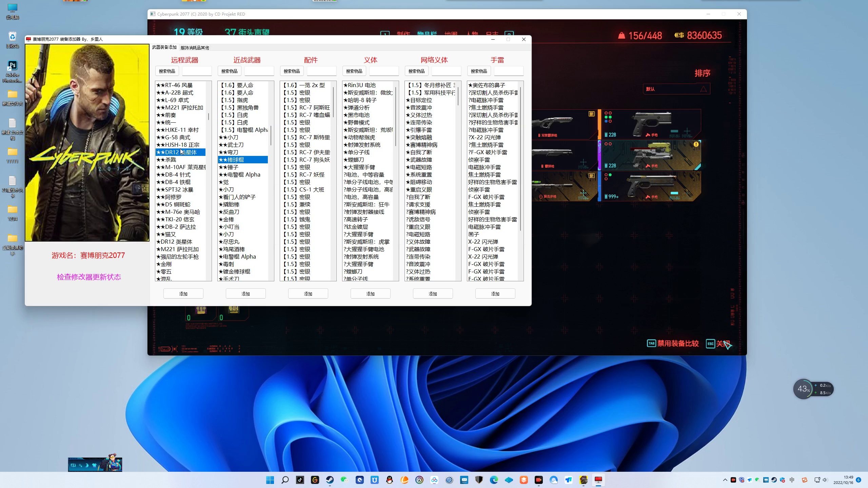Open the QQ penguin taskbar icon
The image size is (868, 488).
point(390,480)
